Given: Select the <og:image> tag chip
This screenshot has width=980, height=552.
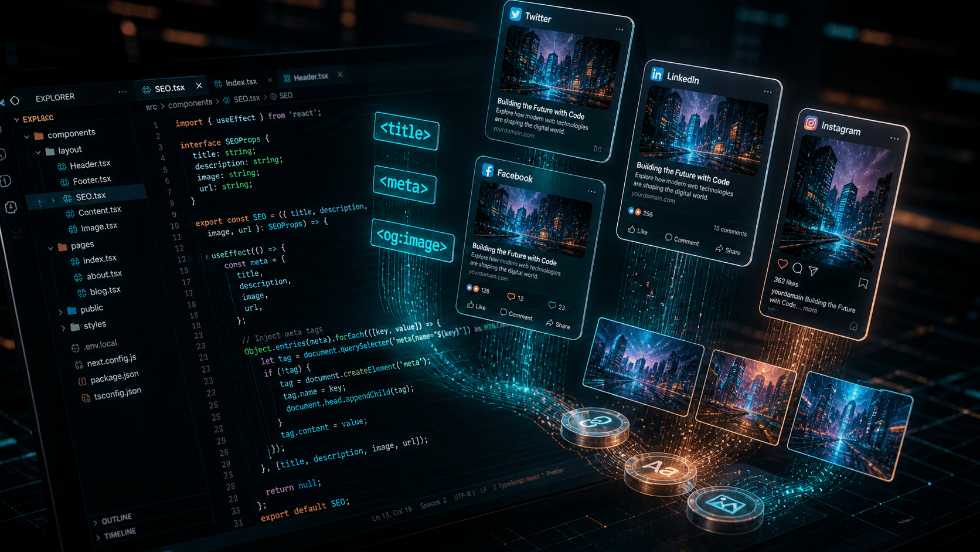Looking at the screenshot, I should coord(413,240).
